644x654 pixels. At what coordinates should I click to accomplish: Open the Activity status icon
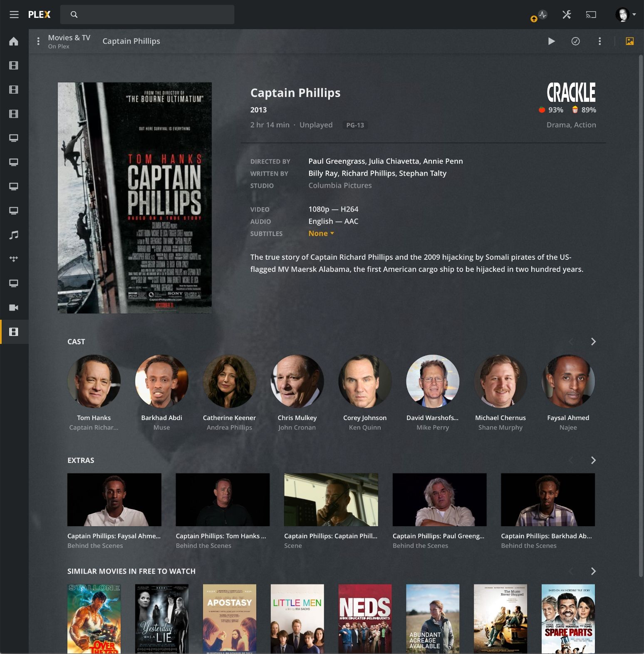tap(542, 15)
